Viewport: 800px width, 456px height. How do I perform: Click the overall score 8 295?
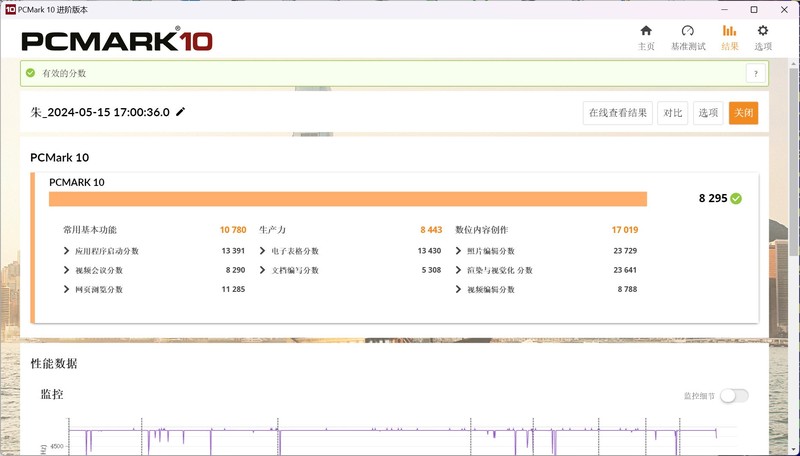tap(713, 198)
